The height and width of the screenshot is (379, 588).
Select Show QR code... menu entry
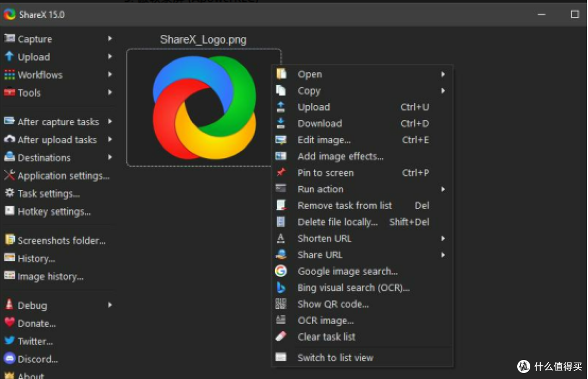pos(362,304)
